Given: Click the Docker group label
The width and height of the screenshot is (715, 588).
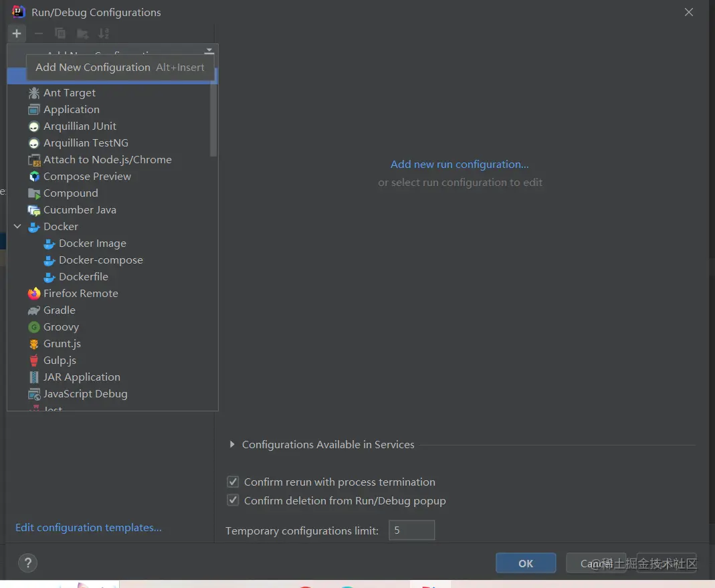Looking at the screenshot, I should pyautogui.click(x=61, y=227).
